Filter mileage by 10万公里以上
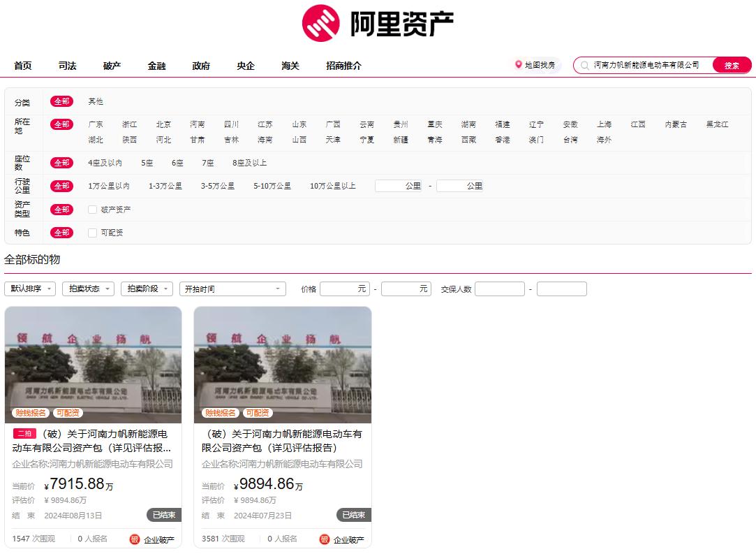756x554 pixels. coord(333,186)
